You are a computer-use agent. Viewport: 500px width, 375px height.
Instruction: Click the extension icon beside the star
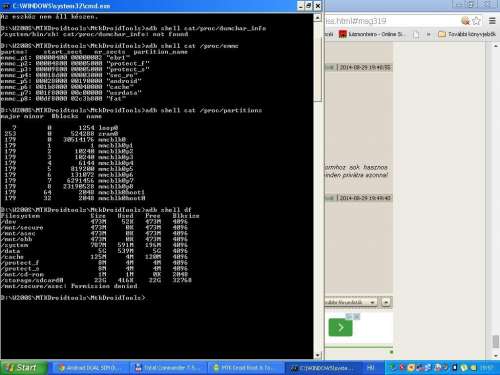[465, 21]
